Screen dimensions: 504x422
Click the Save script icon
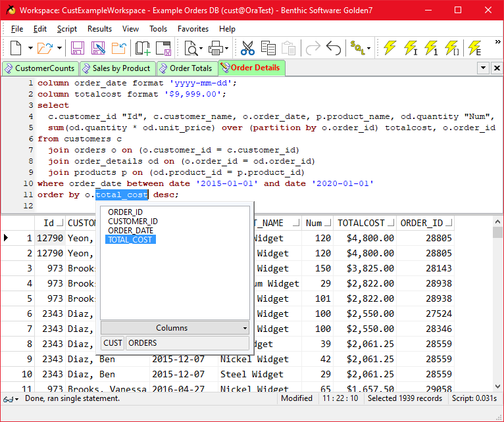tap(78, 48)
